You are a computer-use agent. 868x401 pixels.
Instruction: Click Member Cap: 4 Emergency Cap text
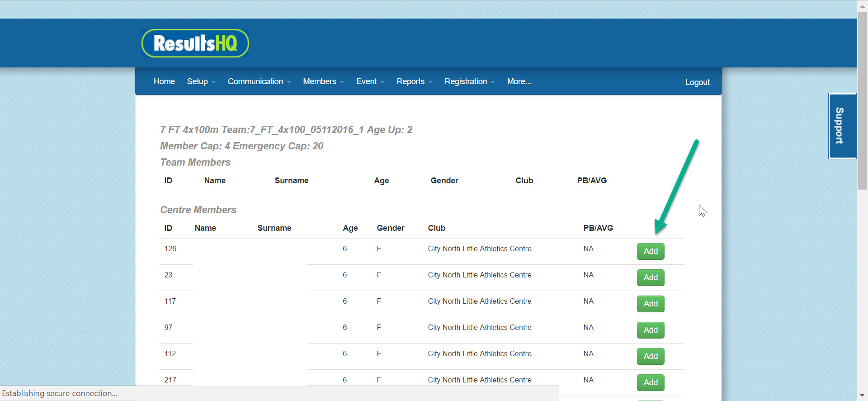[x=241, y=146]
